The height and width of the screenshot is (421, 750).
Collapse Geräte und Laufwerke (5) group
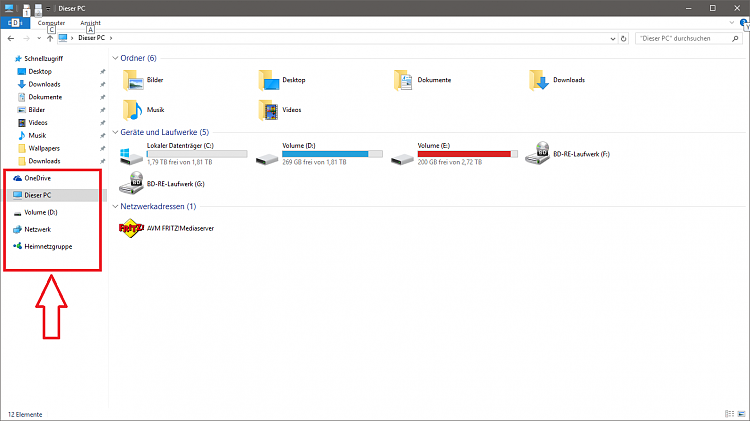[115, 132]
